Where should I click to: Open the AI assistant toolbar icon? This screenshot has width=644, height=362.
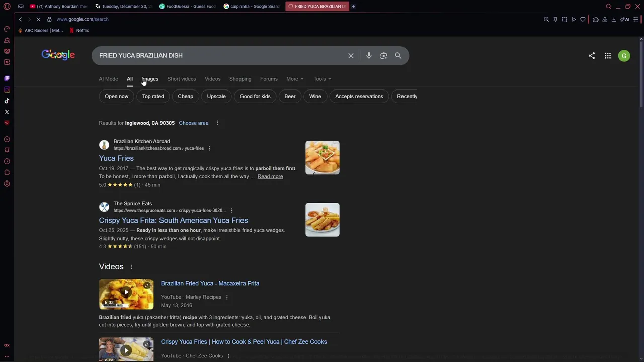coord(624,19)
